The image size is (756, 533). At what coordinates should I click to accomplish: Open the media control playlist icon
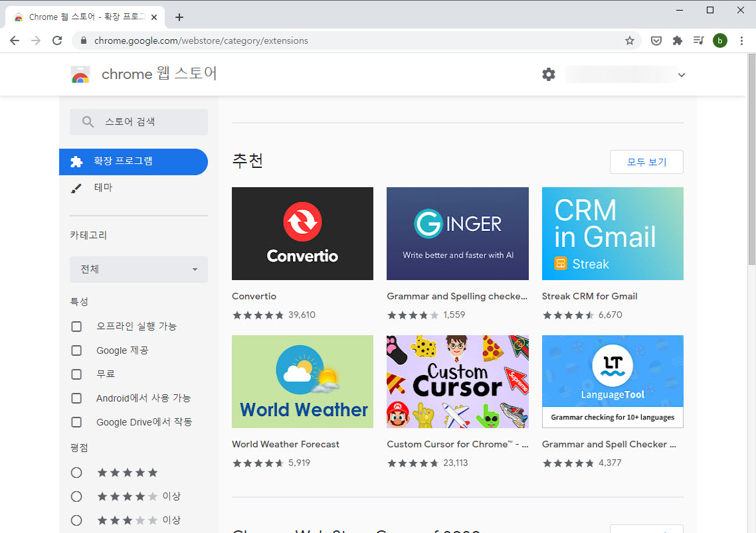click(698, 40)
